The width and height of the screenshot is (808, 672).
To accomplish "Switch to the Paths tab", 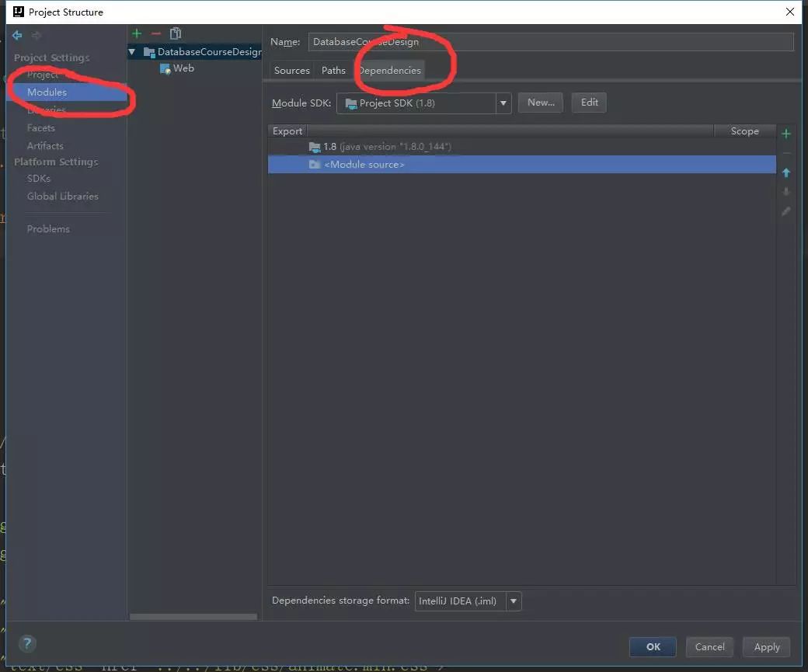I will 333,71.
